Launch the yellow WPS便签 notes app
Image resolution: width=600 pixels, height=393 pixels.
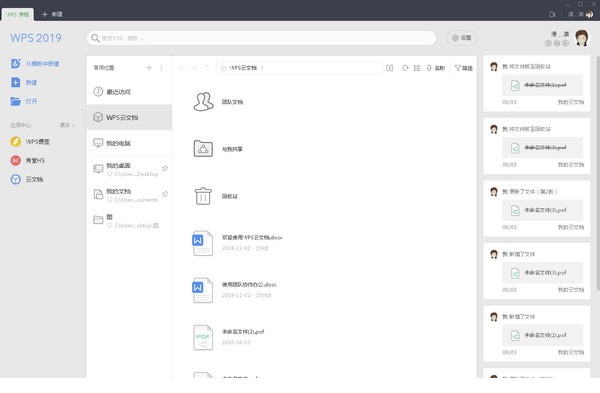tap(16, 142)
